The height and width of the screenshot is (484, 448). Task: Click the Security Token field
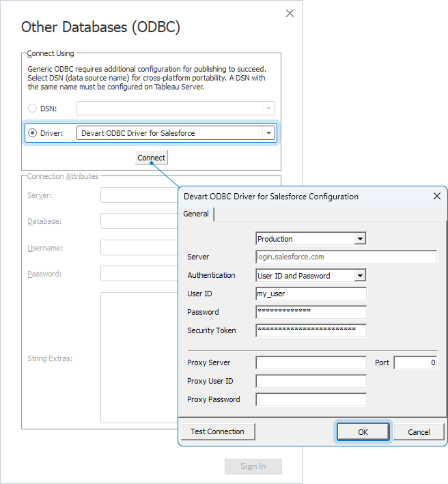point(311,330)
